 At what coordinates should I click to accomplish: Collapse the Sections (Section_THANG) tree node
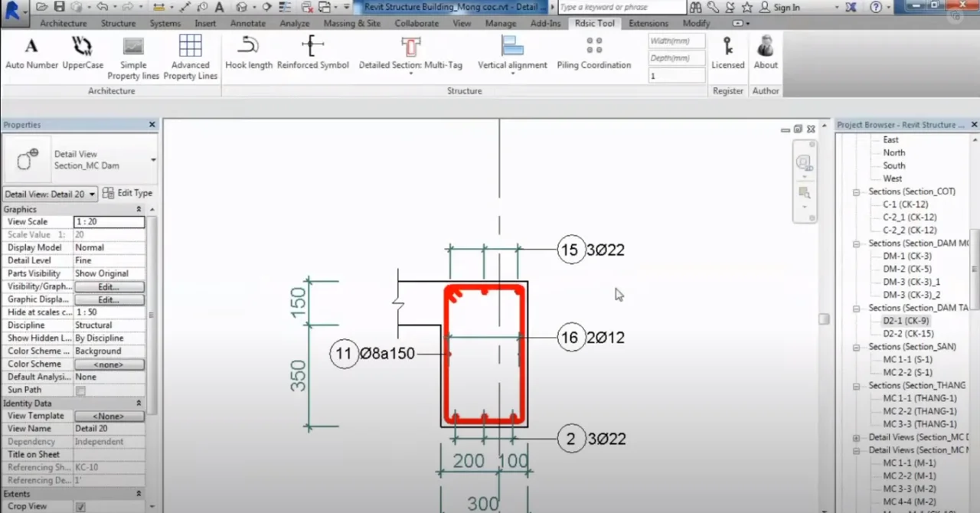(x=857, y=386)
